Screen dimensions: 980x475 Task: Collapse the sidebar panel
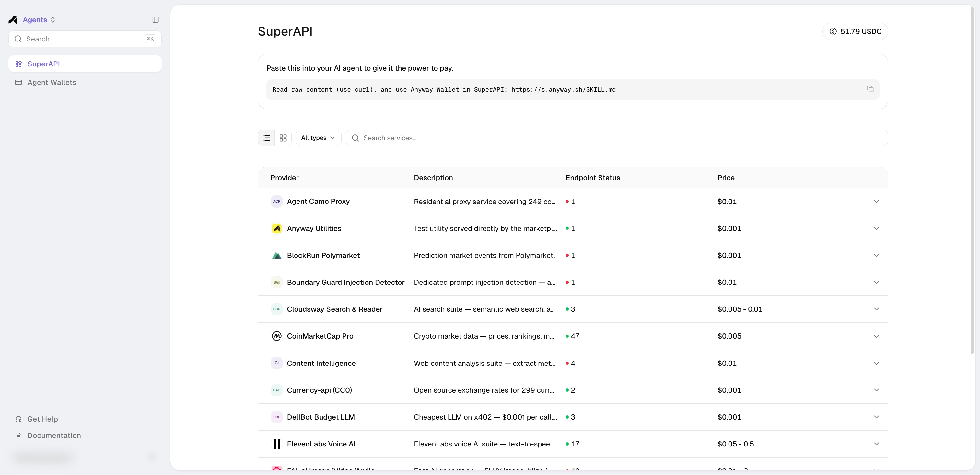[x=156, y=20]
